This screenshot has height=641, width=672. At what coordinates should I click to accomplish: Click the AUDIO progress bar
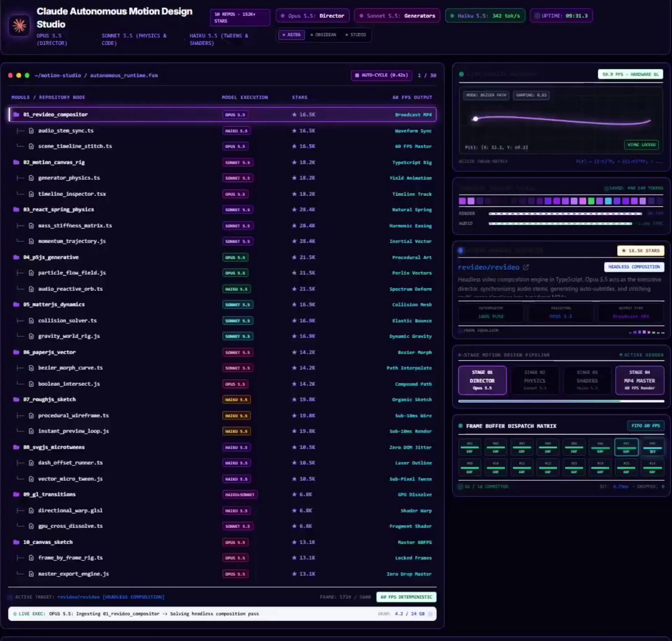click(560, 223)
